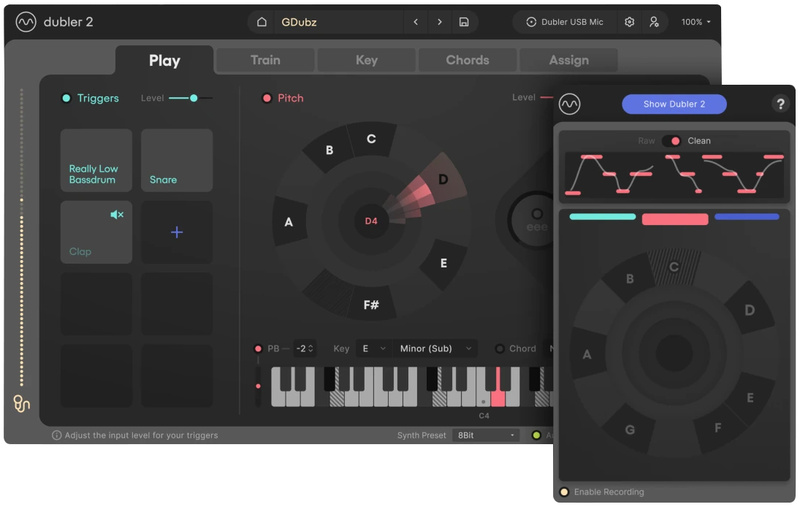
Task: Open help with the question mark icon
Action: [780, 104]
